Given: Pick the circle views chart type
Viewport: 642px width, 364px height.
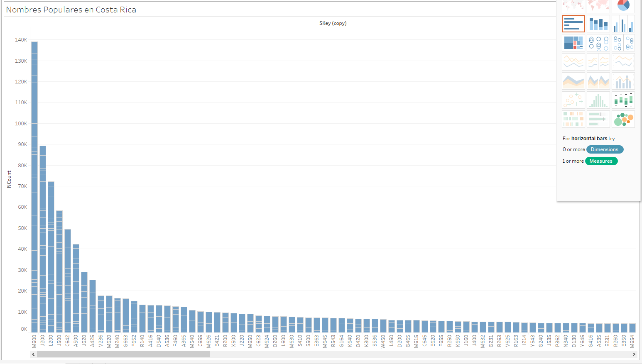Looking at the screenshot, I should click(x=598, y=43).
